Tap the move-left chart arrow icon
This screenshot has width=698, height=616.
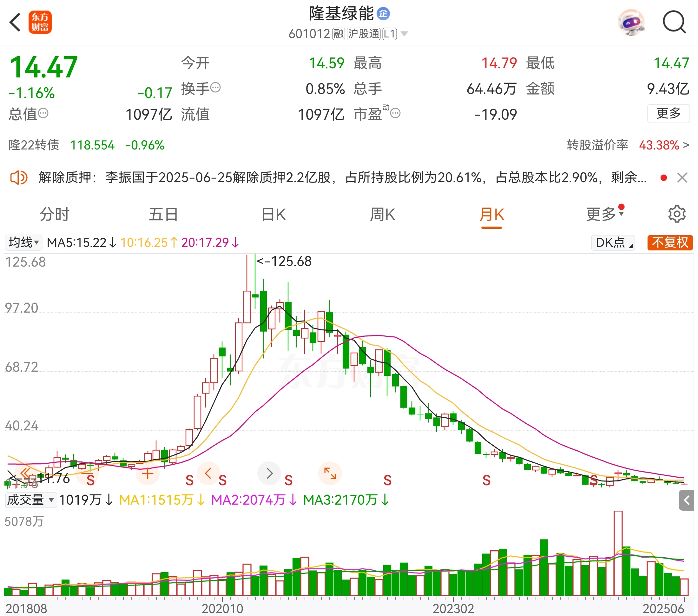(208, 474)
